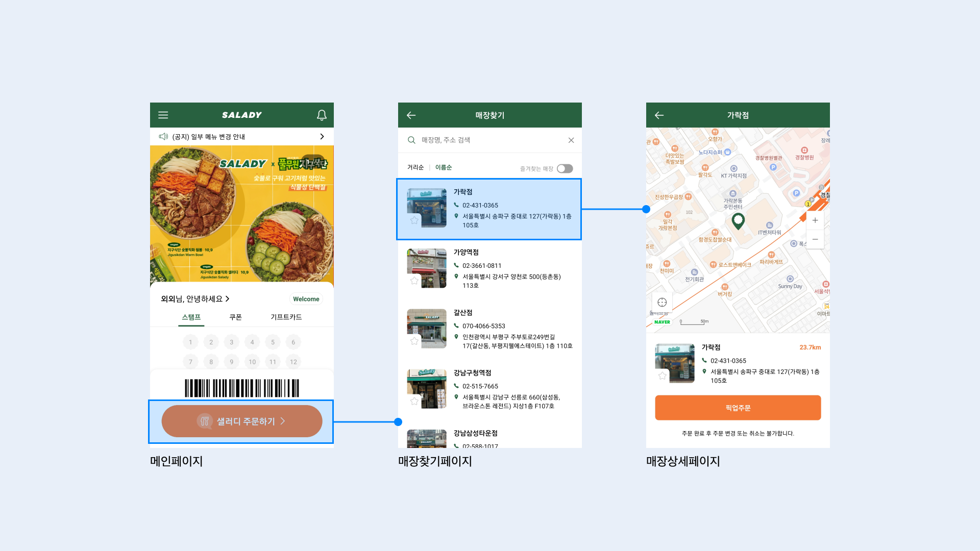The image size is (980, 551).
Task: Sort stores by 이름순
Action: tap(444, 167)
